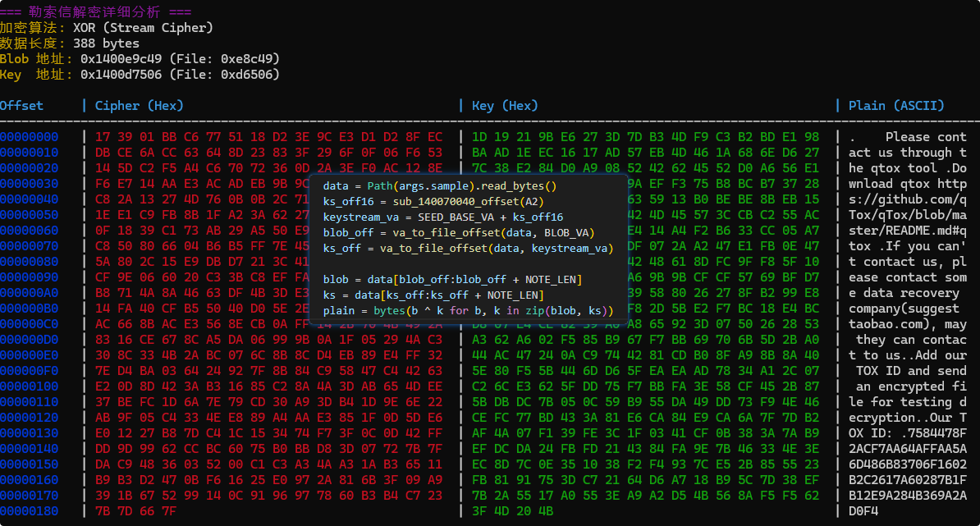Click the s://github.com/q ASCII text
Screen dimensions: 980x526
(x=908, y=199)
